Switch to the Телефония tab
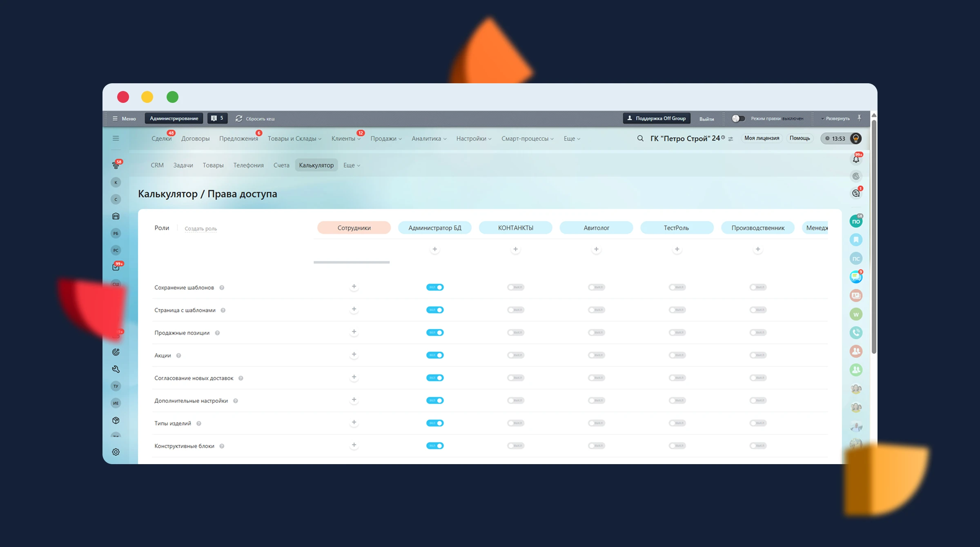The image size is (980, 547). click(x=248, y=165)
